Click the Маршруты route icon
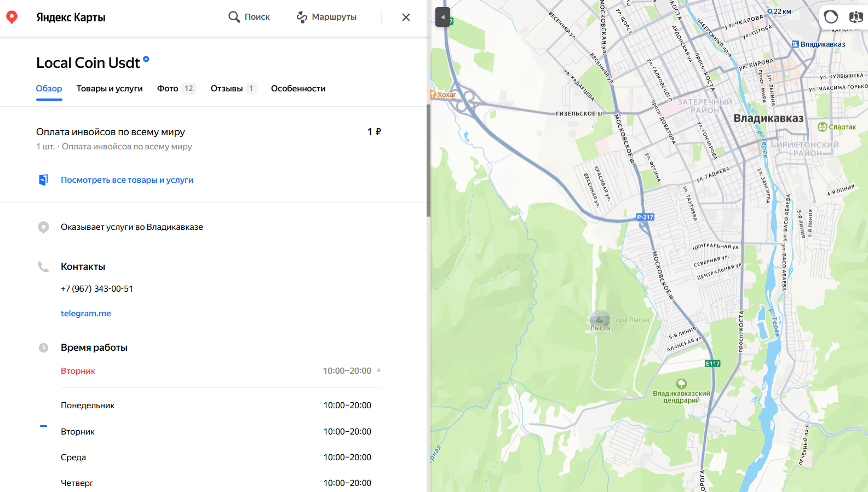 (x=302, y=17)
